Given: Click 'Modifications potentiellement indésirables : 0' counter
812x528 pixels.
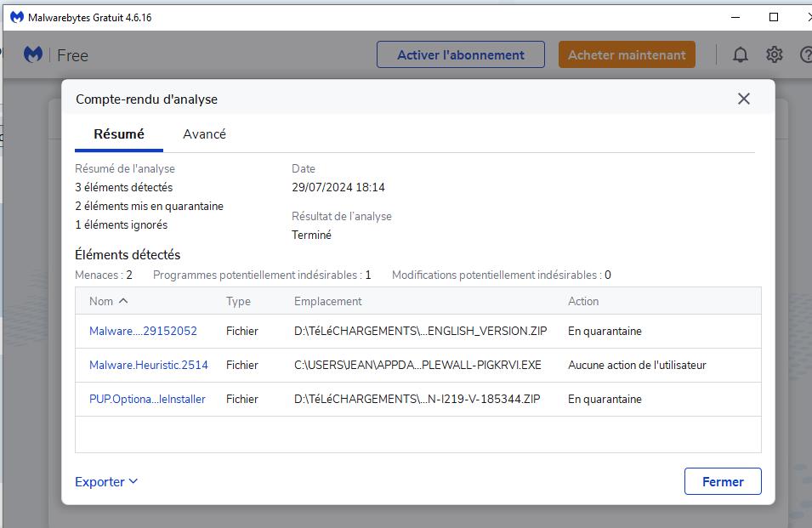Looking at the screenshot, I should [x=502, y=275].
